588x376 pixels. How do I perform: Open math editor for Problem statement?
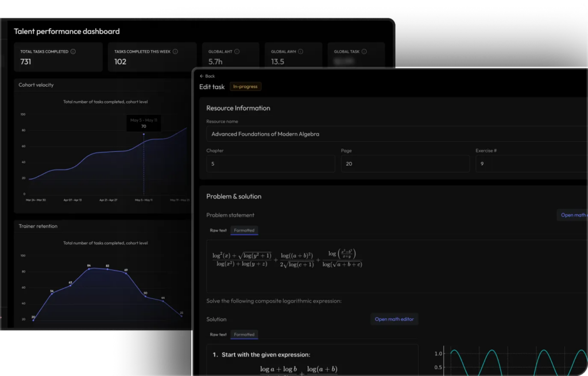click(572, 215)
